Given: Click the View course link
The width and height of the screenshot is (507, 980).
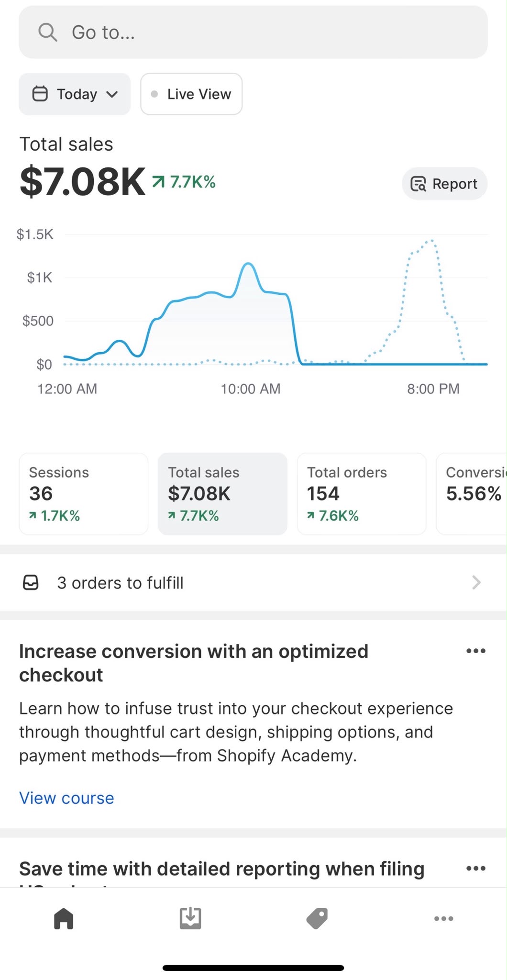Looking at the screenshot, I should click(x=66, y=798).
